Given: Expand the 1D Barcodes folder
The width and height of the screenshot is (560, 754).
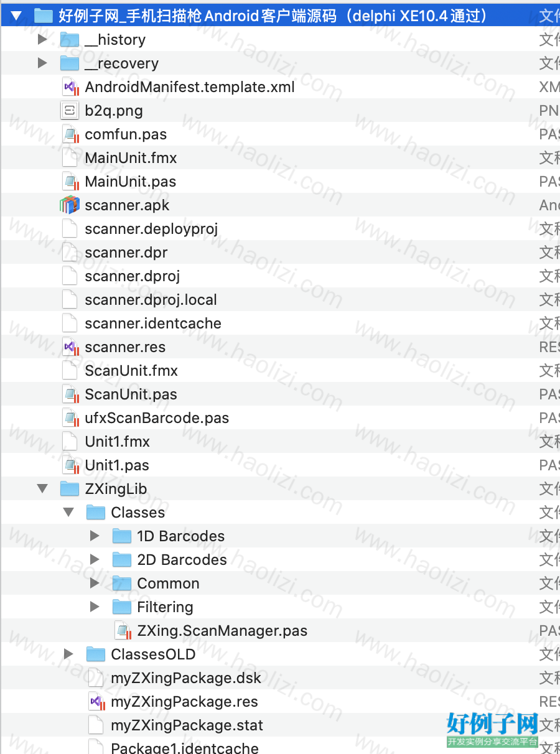Looking at the screenshot, I should coord(95,536).
